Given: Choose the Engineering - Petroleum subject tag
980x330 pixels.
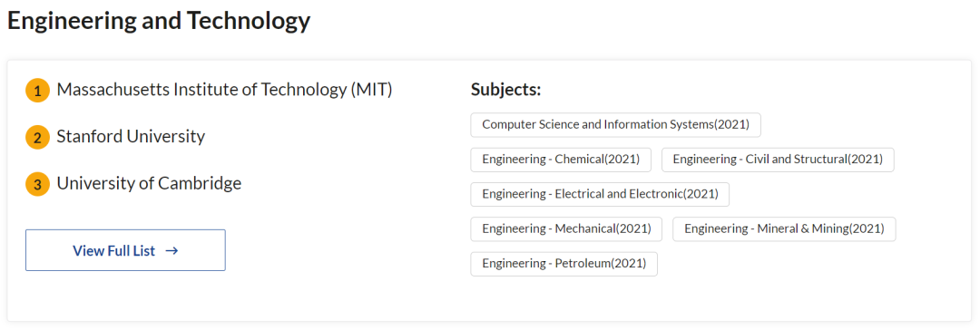Looking at the screenshot, I should pos(563,264).
